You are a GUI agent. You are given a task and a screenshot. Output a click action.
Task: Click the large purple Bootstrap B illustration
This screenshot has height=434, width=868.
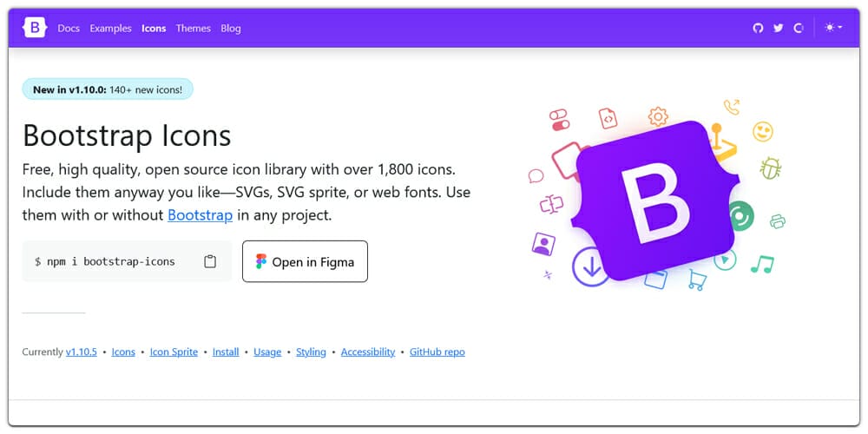(x=654, y=200)
